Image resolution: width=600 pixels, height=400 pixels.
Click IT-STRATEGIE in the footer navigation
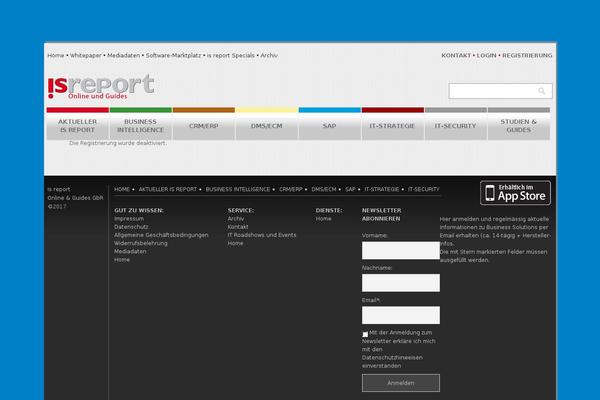(382, 189)
